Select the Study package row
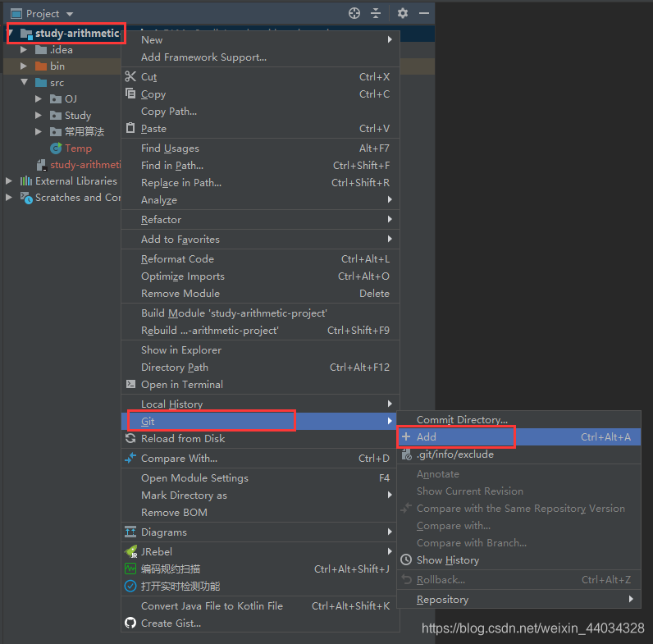Viewport: 653px width, 644px height. [78, 115]
